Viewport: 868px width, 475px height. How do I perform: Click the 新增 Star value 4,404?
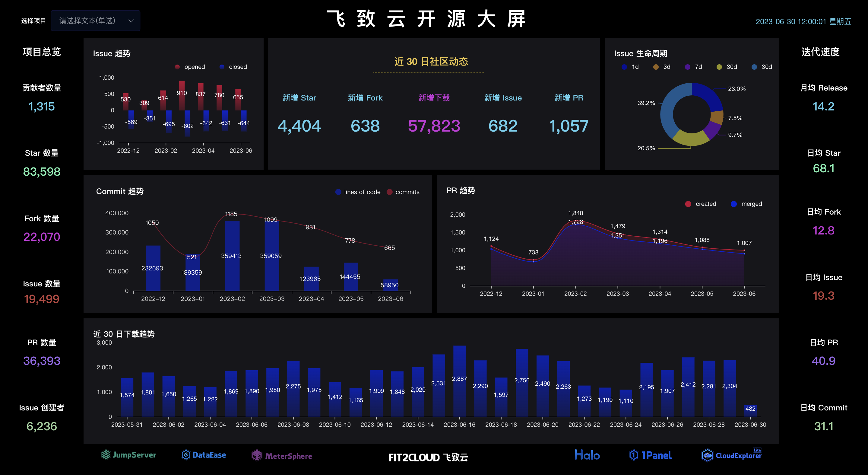coord(299,126)
